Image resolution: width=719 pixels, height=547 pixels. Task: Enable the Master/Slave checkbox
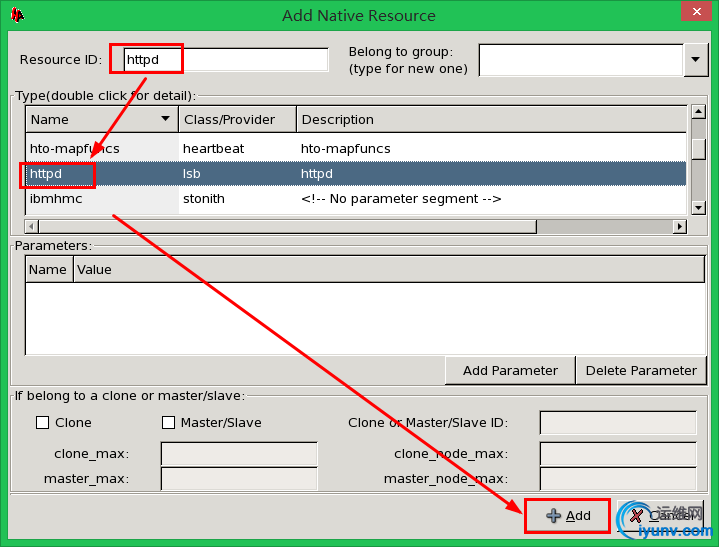[168, 422]
